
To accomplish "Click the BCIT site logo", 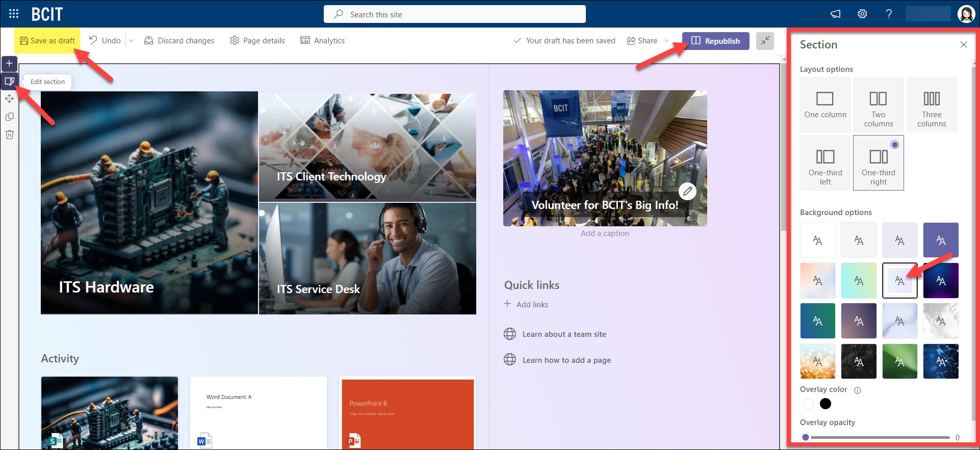I will (47, 14).
